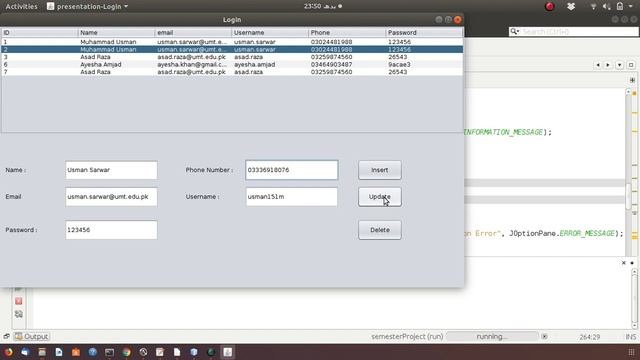The height and width of the screenshot is (360, 640).
Task: Click the red recording indicator icon
Action: pyautogui.click(x=550, y=6)
